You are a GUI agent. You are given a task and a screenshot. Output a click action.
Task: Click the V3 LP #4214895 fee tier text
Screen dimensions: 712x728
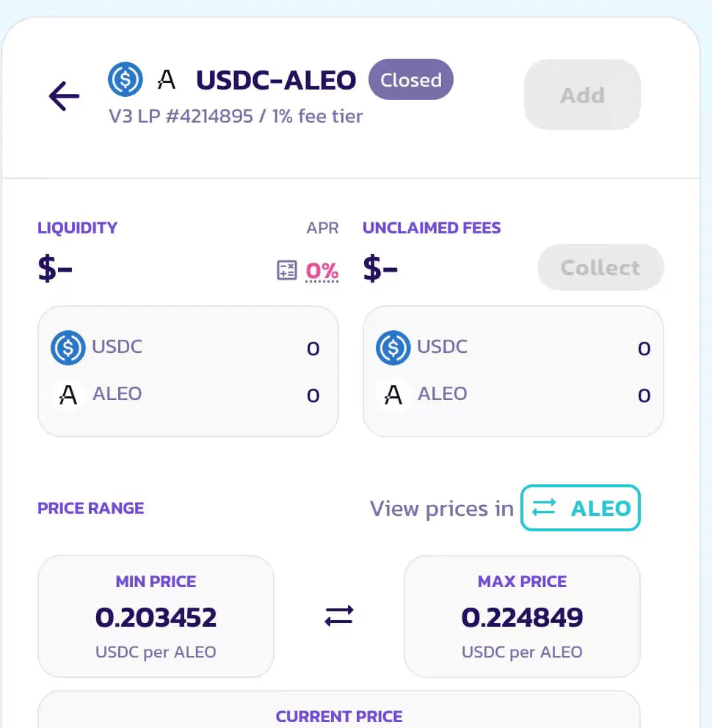(x=236, y=116)
